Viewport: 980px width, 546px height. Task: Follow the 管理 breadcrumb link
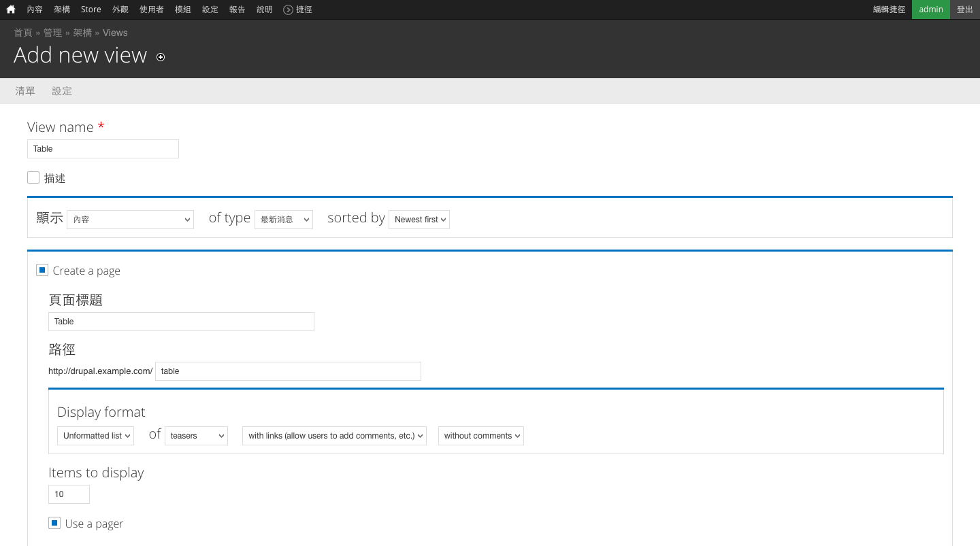point(52,33)
